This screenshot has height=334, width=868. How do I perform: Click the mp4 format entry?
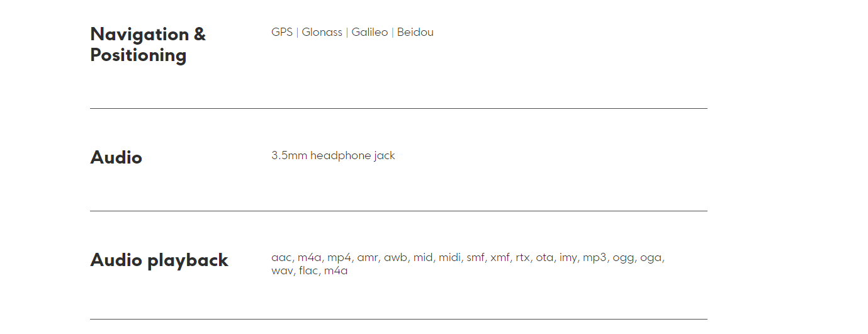pos(339,258)
